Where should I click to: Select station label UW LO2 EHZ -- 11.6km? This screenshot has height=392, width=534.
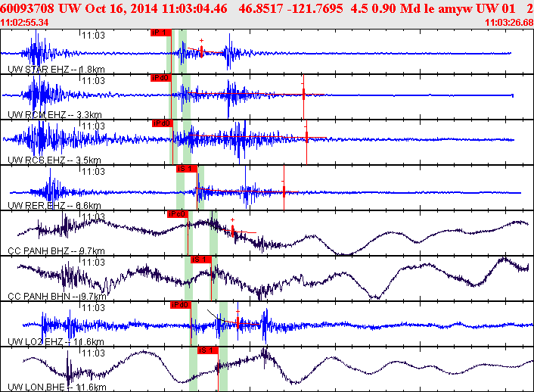[55, 342]
